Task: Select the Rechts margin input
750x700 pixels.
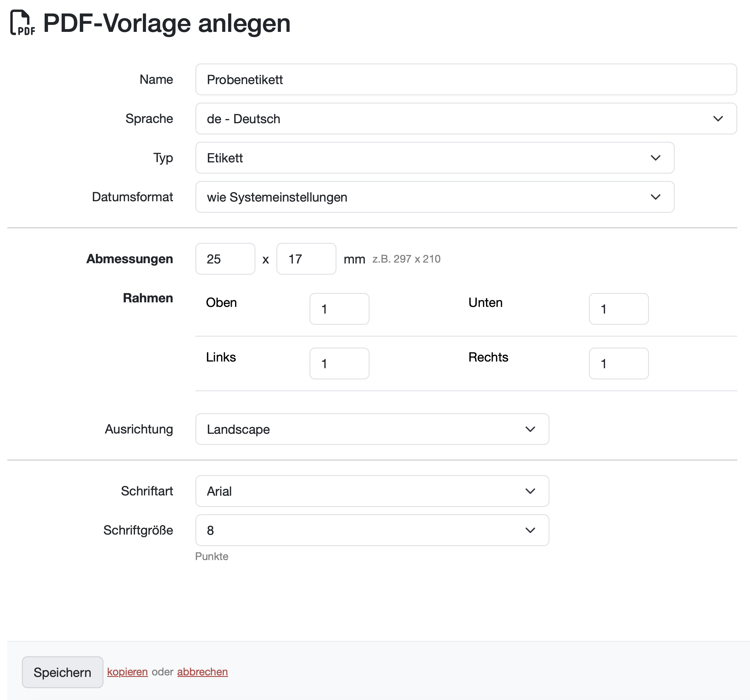Action: 618,364
